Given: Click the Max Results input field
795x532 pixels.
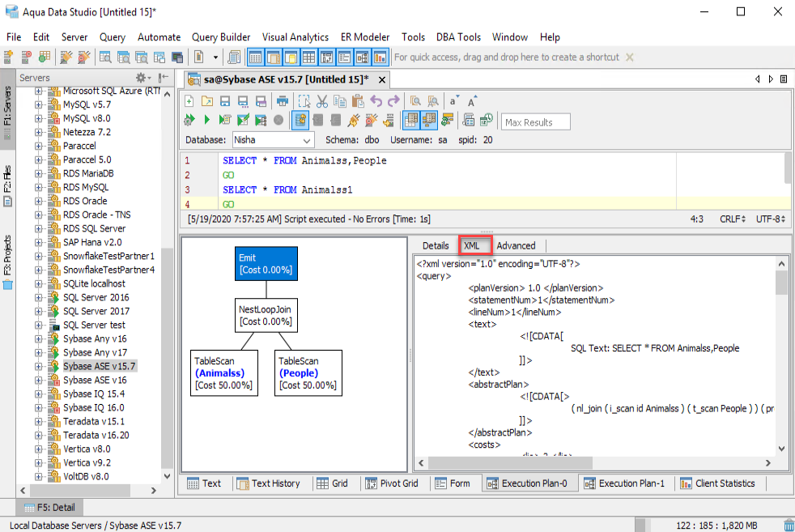Looking at the screenshot, I should click(x=535, y=122).
